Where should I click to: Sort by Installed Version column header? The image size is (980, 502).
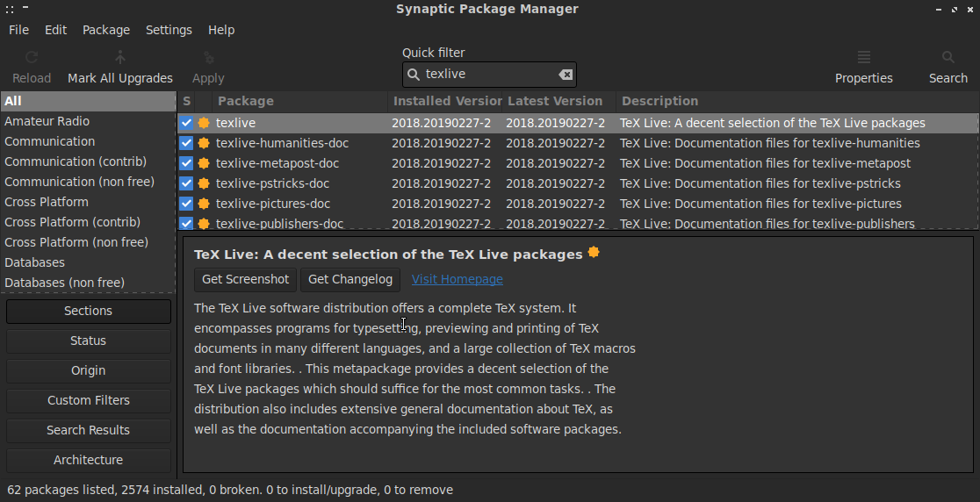tap(445, 101)
